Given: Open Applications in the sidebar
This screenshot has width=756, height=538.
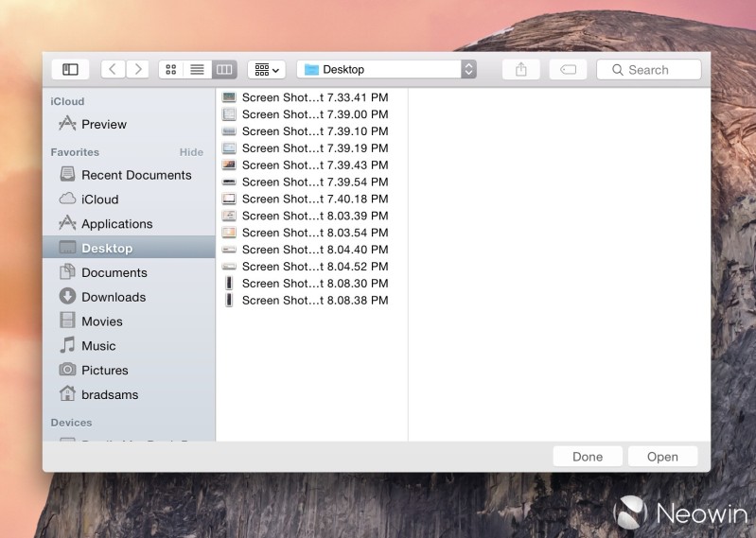Looking at the screenshot, I should [116, 224].
